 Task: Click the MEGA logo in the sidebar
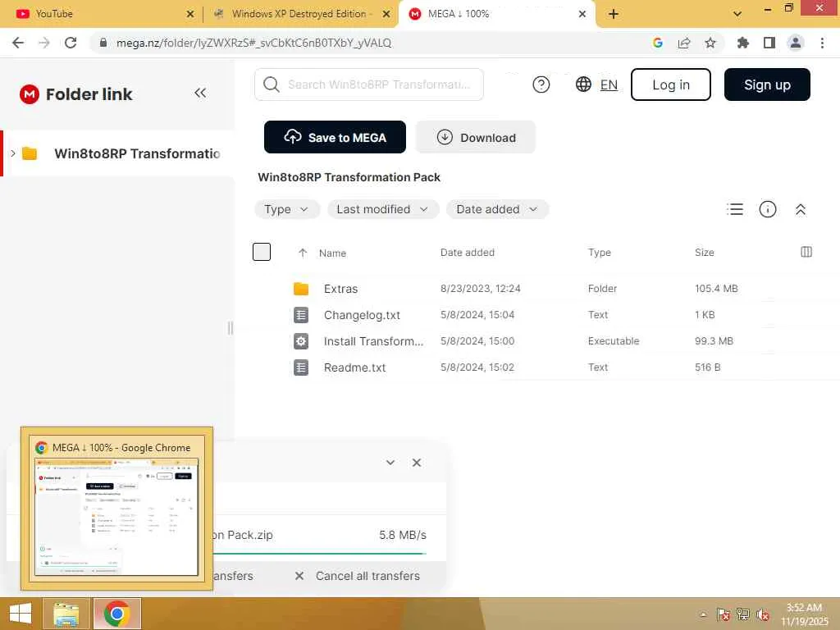click(30, 94)
